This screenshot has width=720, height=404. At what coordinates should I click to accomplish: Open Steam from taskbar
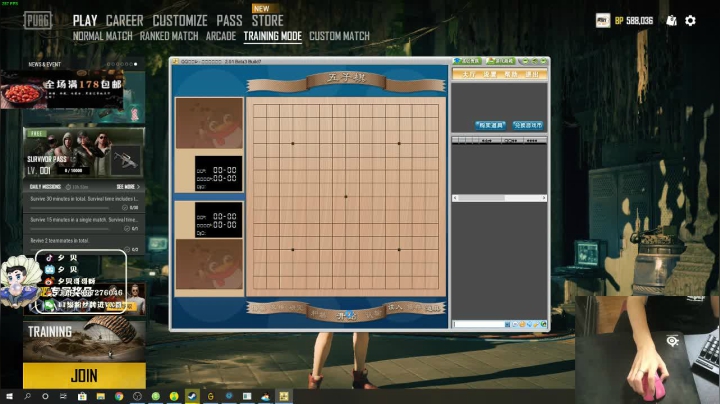[192, 396]
